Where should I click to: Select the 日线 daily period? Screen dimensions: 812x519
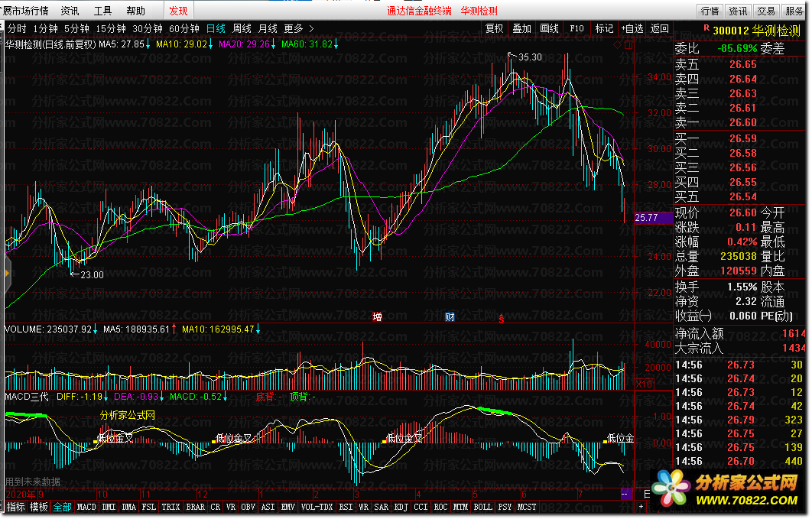coord(216,28)
